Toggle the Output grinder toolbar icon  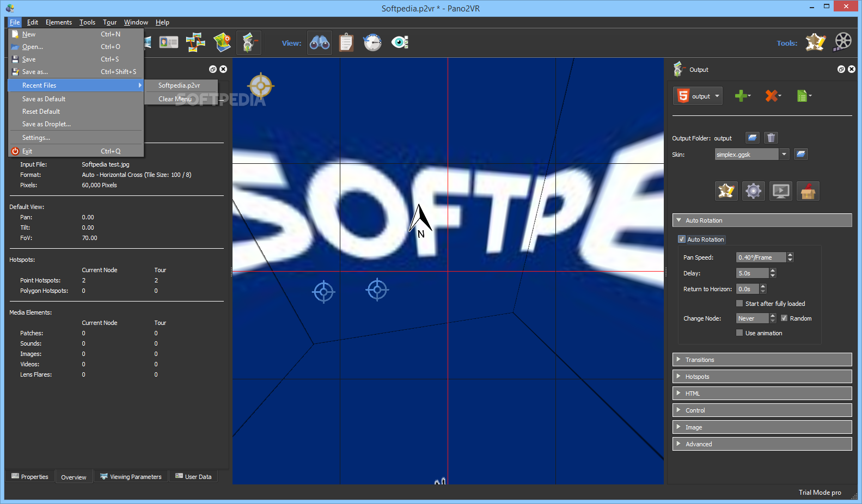(x=249, y=42)
